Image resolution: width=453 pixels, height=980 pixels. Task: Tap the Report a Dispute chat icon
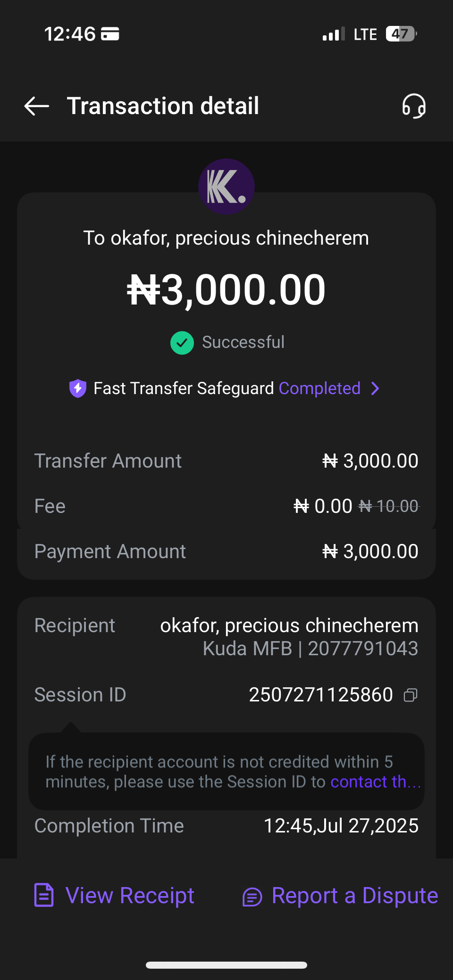point(252,896)
